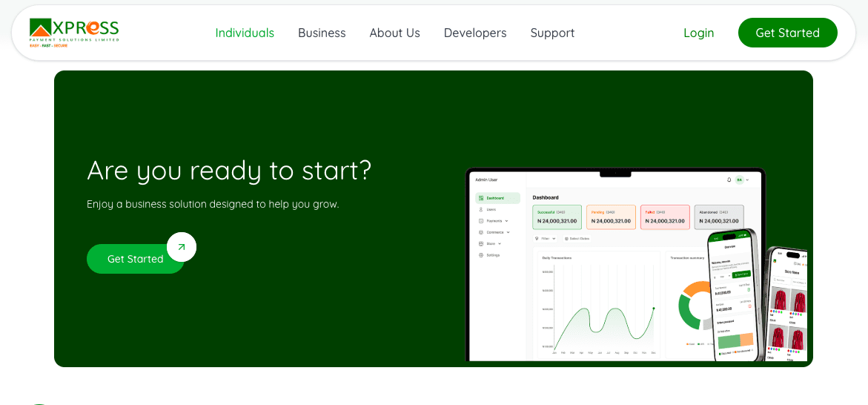Select the Dashboard icon in mockup sidebar
Screen dimensions: 868x405
(481, 198)
